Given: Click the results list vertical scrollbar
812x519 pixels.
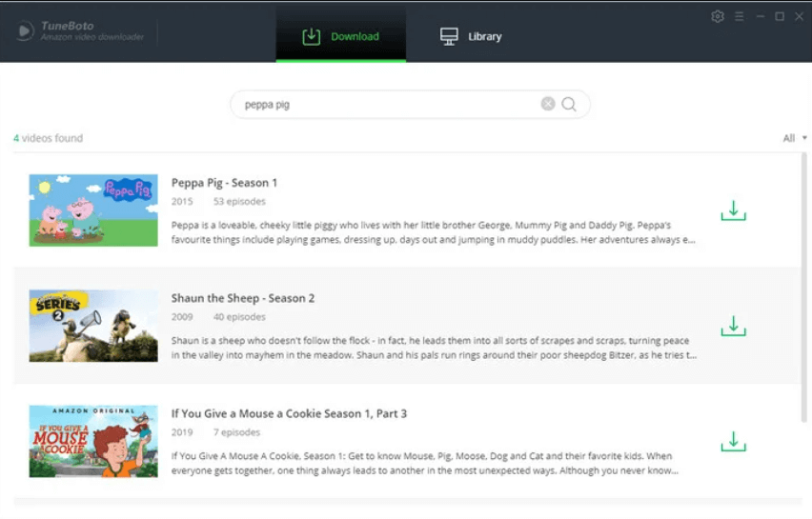Looking at the screenshot, I should click(803, 288).
